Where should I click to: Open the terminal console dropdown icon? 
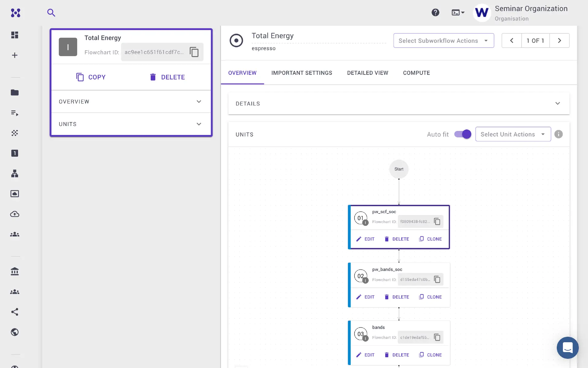458,13
